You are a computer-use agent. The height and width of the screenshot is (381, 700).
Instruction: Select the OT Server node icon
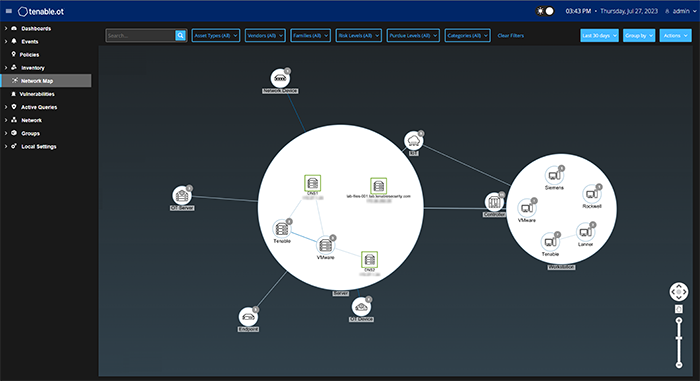click(182, 196)
